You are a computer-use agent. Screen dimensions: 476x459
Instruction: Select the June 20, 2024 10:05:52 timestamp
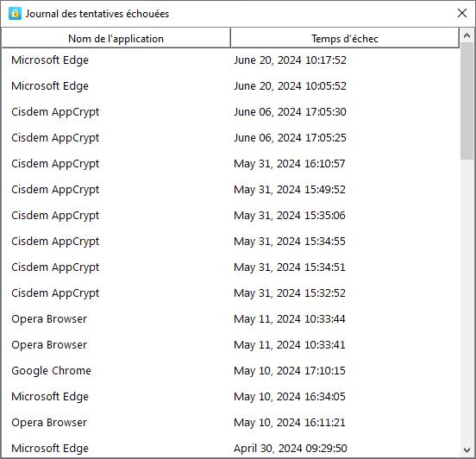tap(290, 86)
